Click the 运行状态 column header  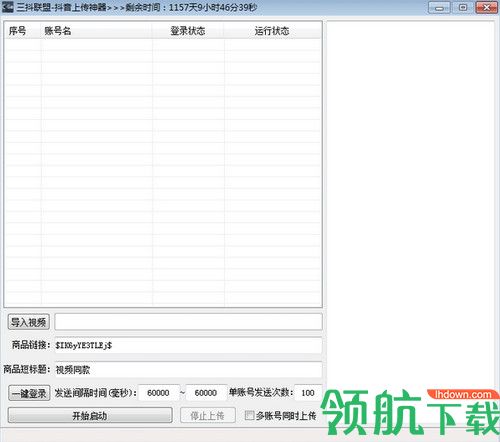[272, 31]
